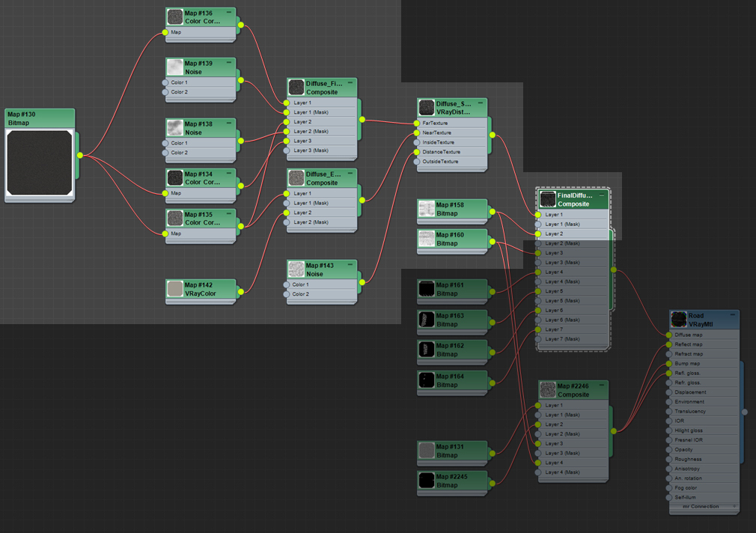Click DistanceTexture socket on VRayDistanceTex node
Image resolution: width=756 pixels, height=533 pixels.
(x=417, y=152)
